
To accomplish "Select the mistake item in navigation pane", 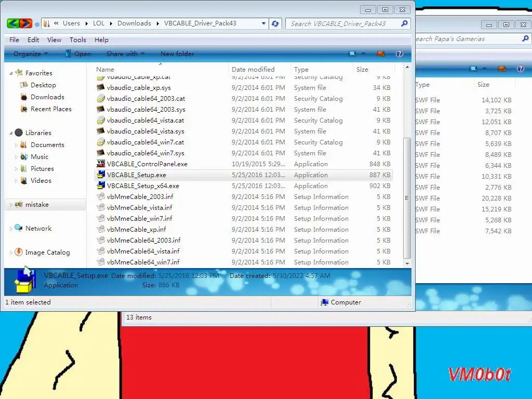I will [46, 205].
